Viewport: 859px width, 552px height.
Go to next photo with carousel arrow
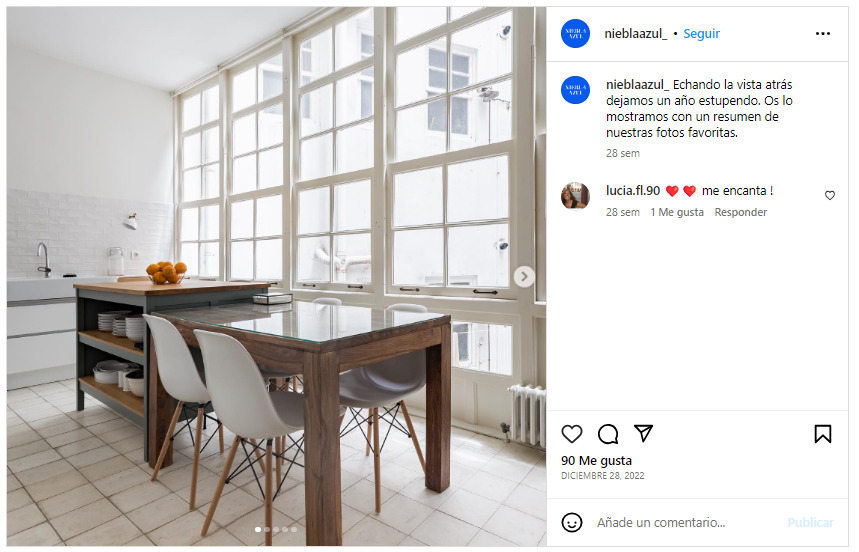524,277
